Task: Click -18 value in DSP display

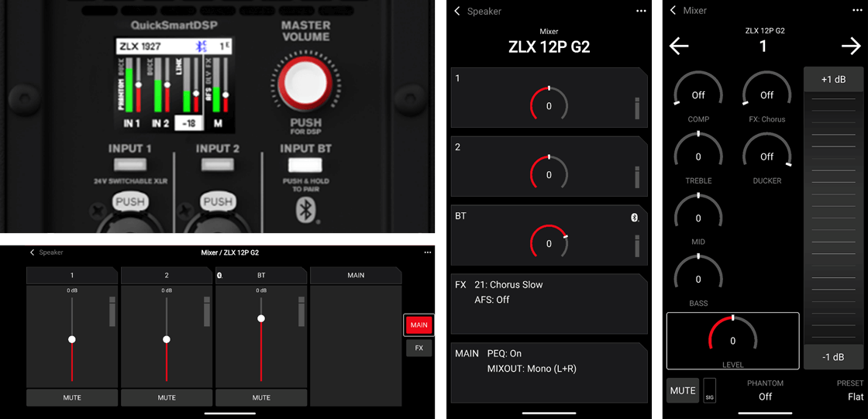Action: pos(189,123)
